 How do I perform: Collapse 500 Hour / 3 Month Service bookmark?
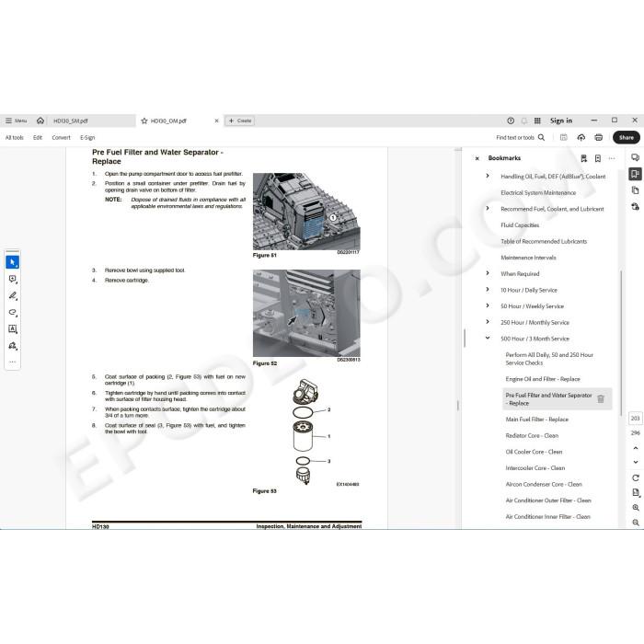(488, 338)
